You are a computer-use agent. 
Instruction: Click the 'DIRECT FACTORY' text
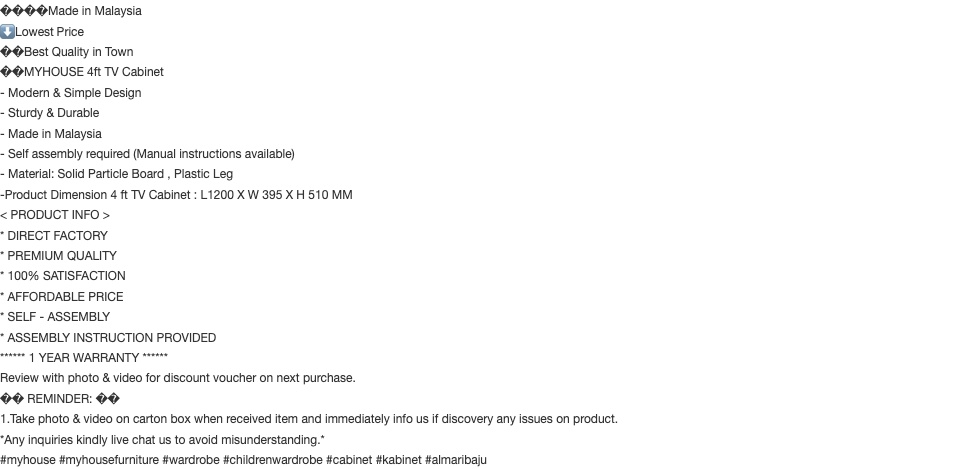click(x=58, y=236)
